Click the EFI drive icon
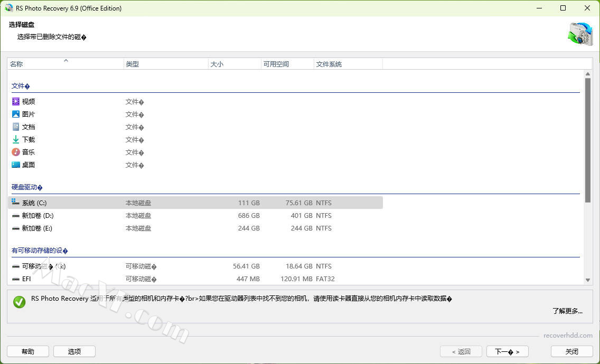Screen dimensions: 600x364 click(16, 279)
